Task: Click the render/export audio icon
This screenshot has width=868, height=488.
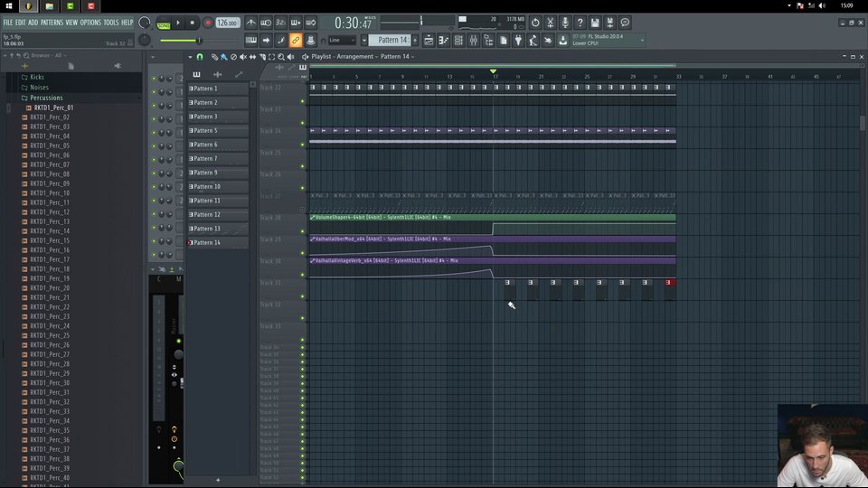Action: (x=609, y=23)
